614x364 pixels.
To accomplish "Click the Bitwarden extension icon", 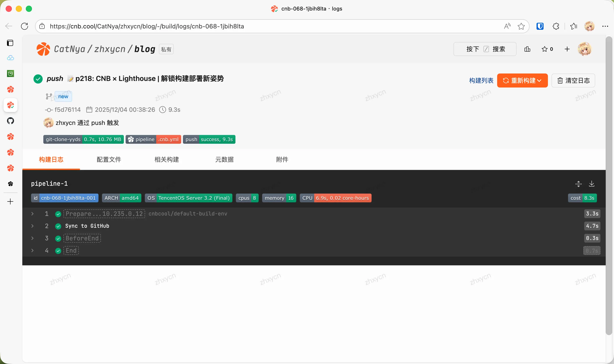I will pos(540,26).
